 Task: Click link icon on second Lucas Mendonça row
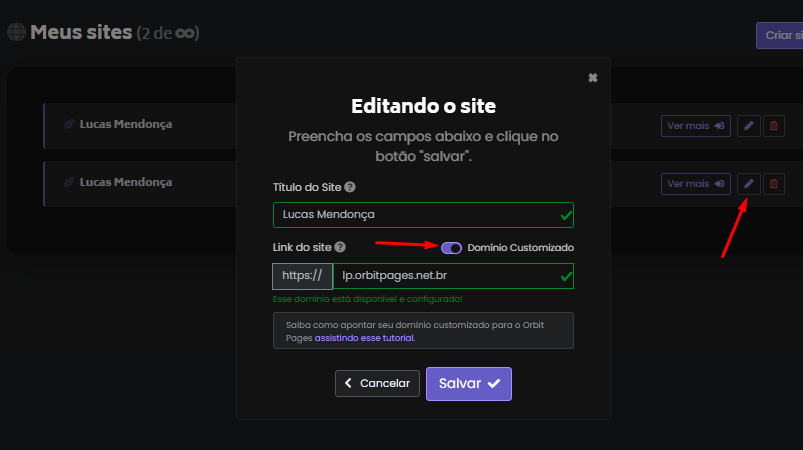coord(69,183)
